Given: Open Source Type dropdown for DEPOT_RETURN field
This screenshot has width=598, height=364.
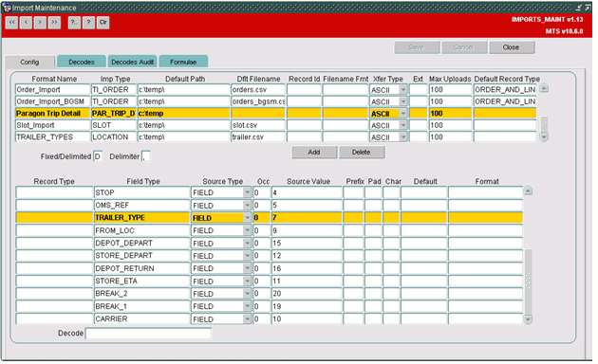Looking at the screenshot, I should tap(247, 268).
